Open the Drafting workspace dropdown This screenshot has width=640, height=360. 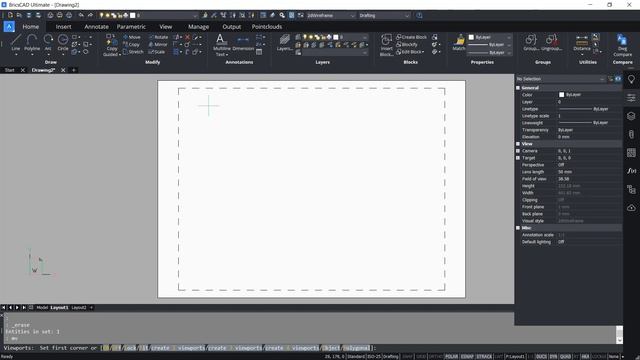[x=384, y=16]
